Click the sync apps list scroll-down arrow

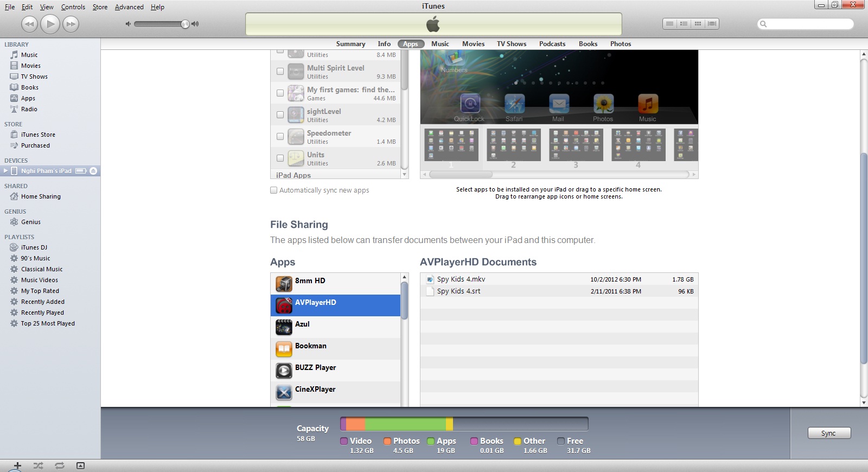tap(404, 175)
